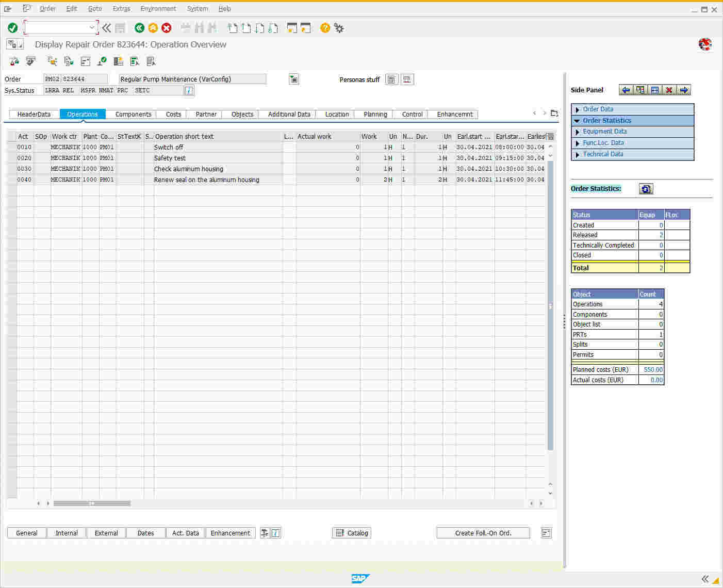Viewport: 723px width, 588px height.
Task: Click the refresh icon next to Order Statistics
Action: pos(646,189)
